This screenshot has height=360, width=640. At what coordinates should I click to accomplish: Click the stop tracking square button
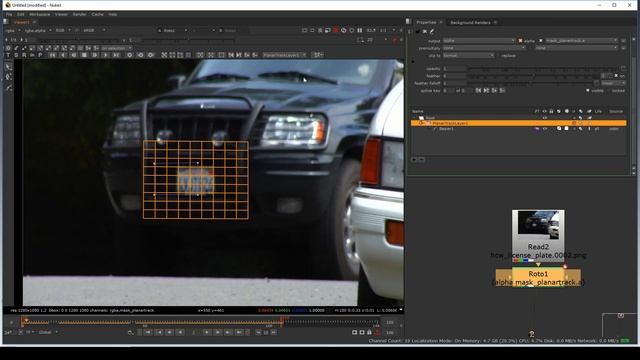pyautogui.click(x=84, y=55)
